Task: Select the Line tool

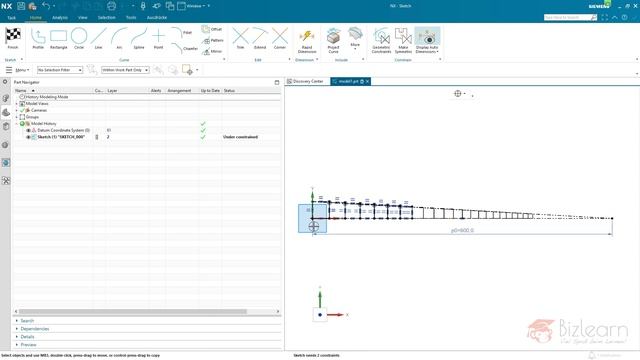Action: click(98, 39)
